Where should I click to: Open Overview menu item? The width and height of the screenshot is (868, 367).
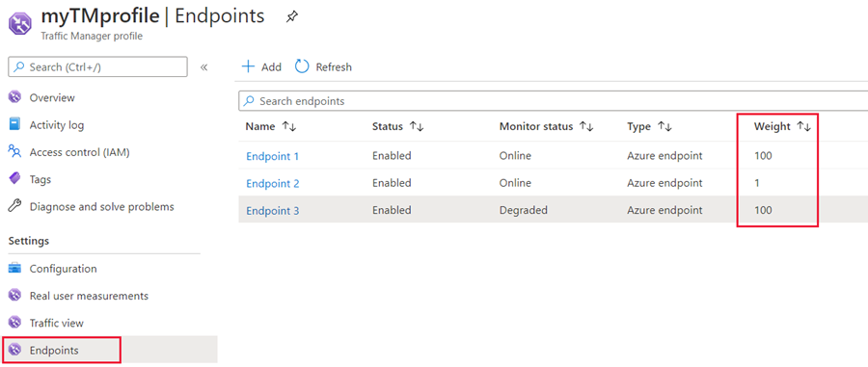point(52,98)
